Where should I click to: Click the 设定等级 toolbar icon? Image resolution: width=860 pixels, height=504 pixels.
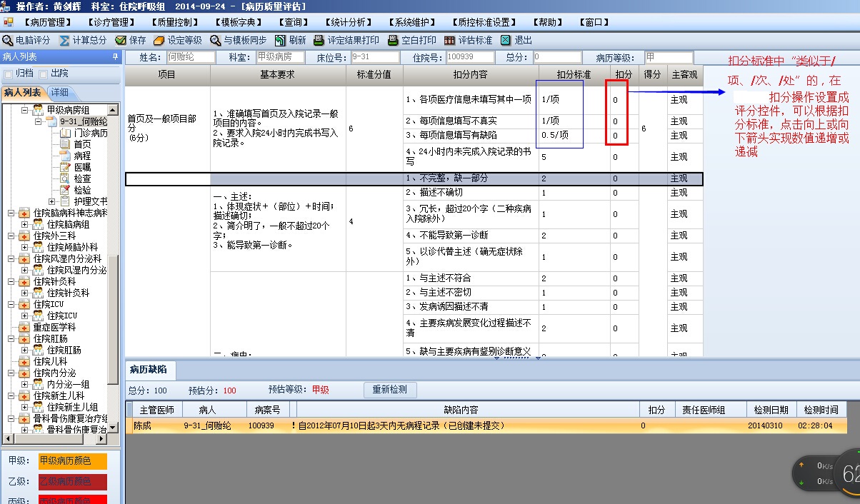[159, 41]
